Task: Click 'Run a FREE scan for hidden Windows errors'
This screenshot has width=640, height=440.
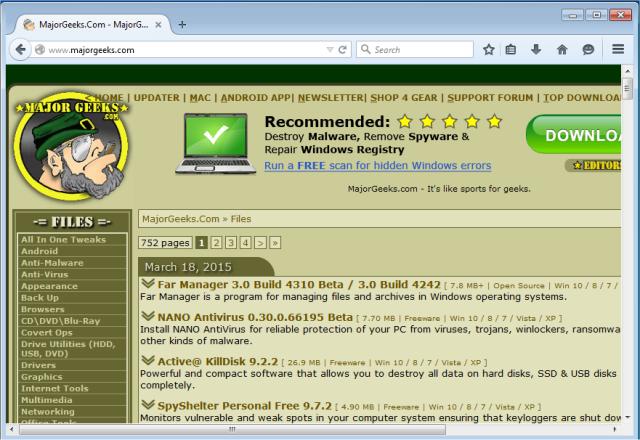Action: point(378,166)
